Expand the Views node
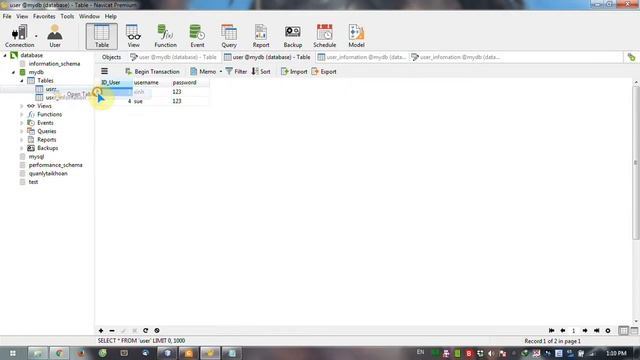The width and height of the screenshot is (640, 360). click(x=22, y=106)
